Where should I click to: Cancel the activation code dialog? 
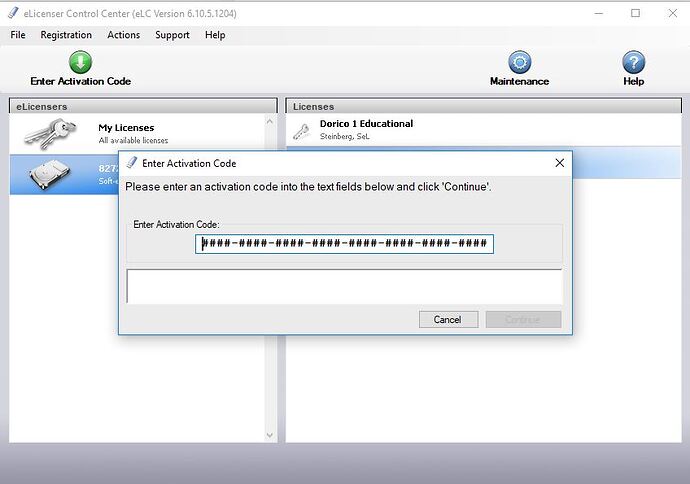[x=448, y=319]
